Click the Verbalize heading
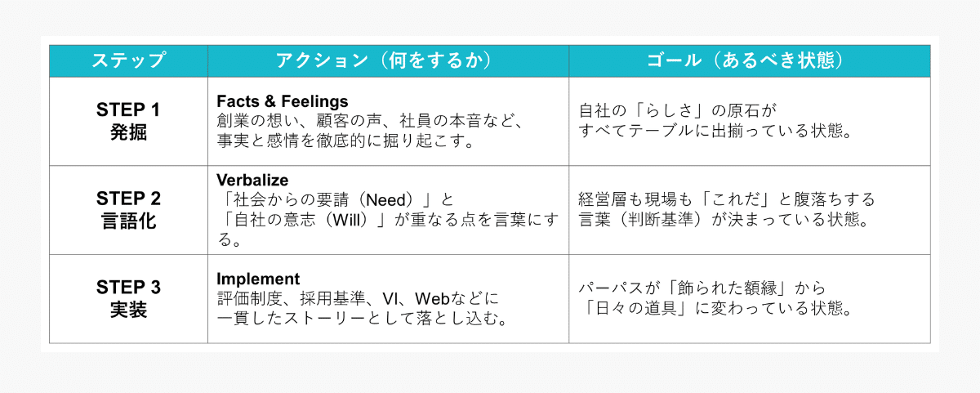The width and height of the screenshot is (980, 393). point(252,180)
